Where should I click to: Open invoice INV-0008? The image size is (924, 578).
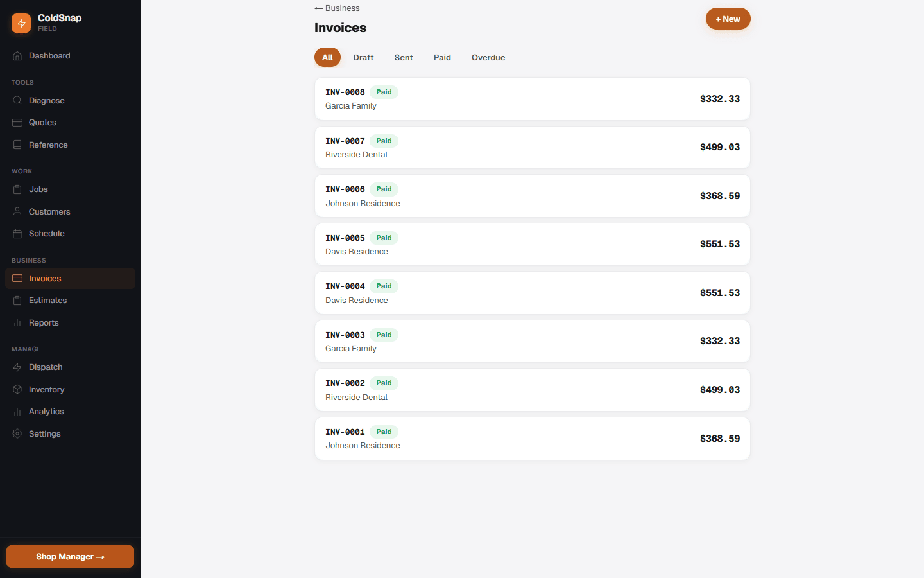click(533, 99)
